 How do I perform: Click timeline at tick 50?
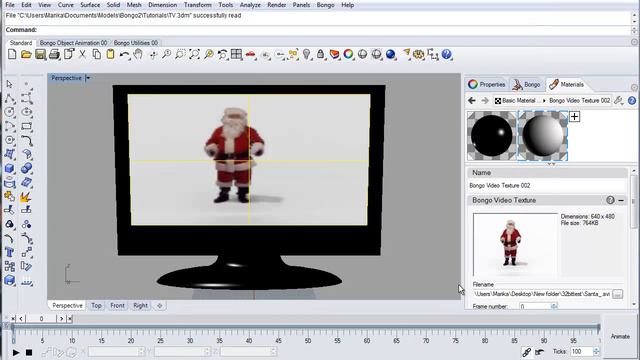(x=308, y=334)
